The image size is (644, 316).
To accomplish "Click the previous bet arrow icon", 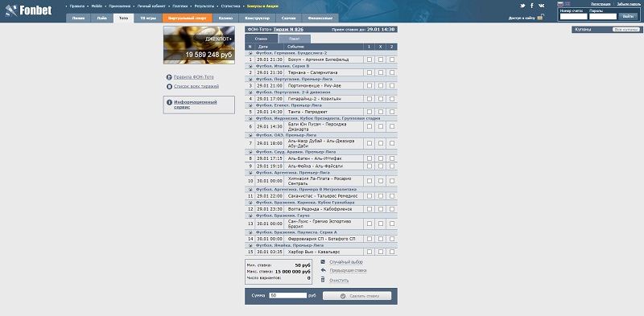I will click(323, 270).
